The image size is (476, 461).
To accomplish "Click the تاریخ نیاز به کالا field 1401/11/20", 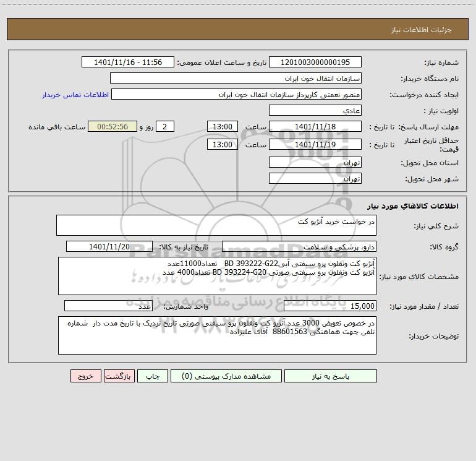I will pos(109,246).
